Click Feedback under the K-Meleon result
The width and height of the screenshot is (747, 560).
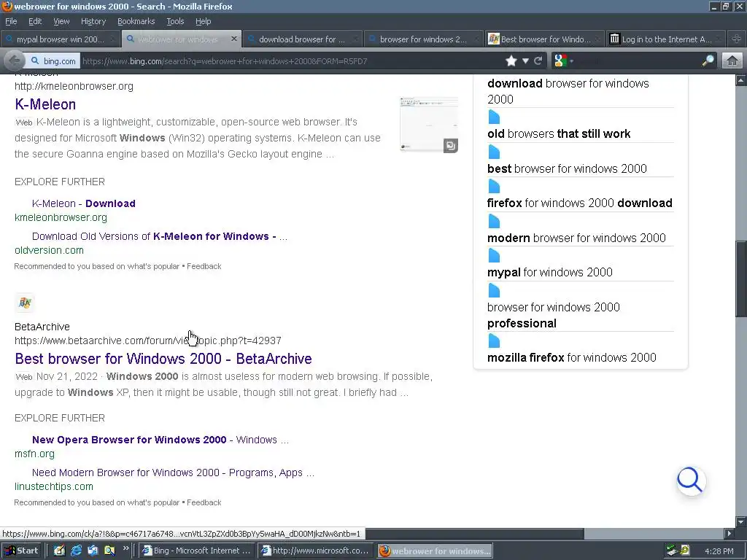click(x=204, y=266)
